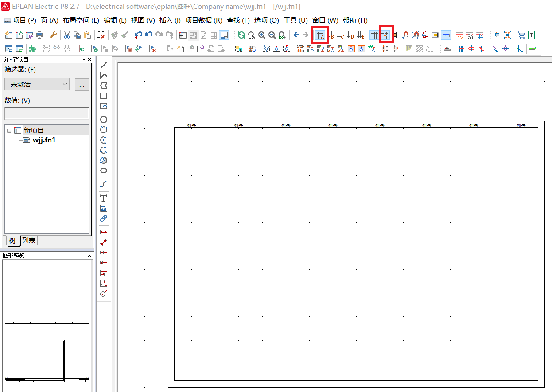Insert an image with the picture tool
The height and width of the screenshot is (392, 552).
(x=104, y=208)
